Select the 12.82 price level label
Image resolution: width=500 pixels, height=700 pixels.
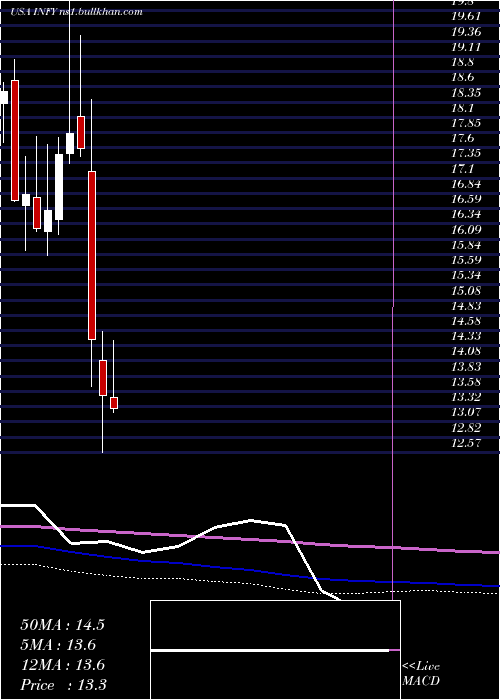tap(466, 429)
